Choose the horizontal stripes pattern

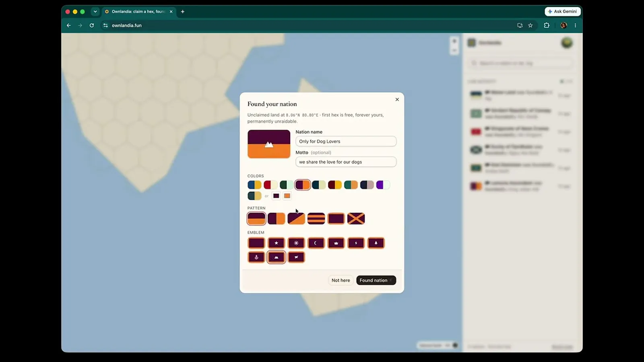316,218
